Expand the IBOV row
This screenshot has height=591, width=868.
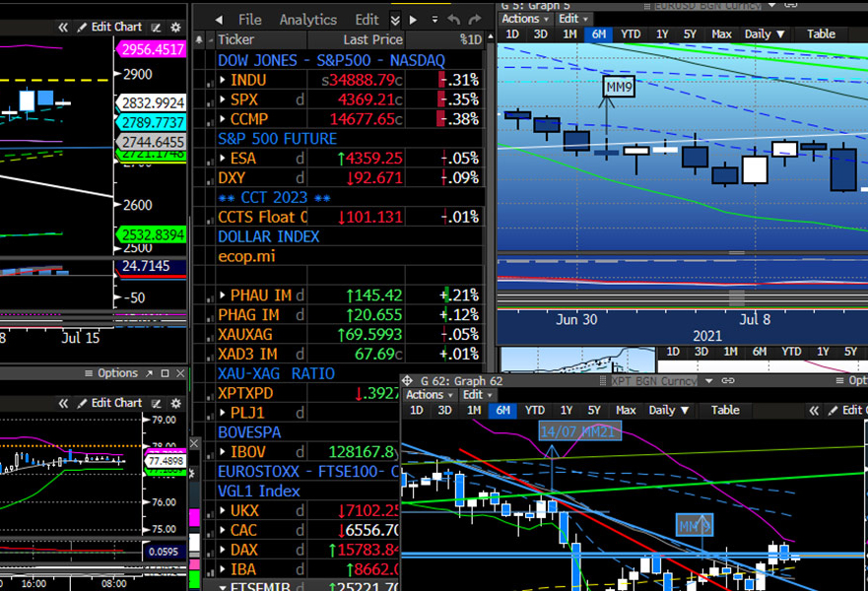[x=222, y=451]
